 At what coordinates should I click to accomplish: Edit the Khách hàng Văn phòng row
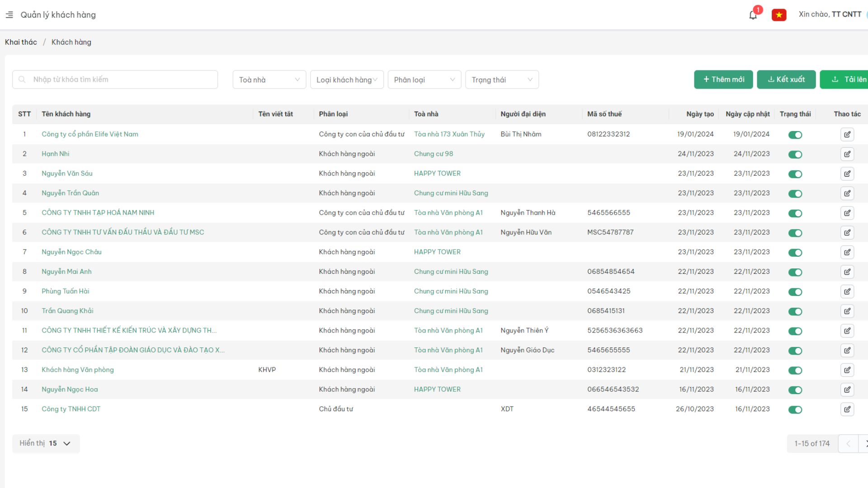(x=847, y=370)
